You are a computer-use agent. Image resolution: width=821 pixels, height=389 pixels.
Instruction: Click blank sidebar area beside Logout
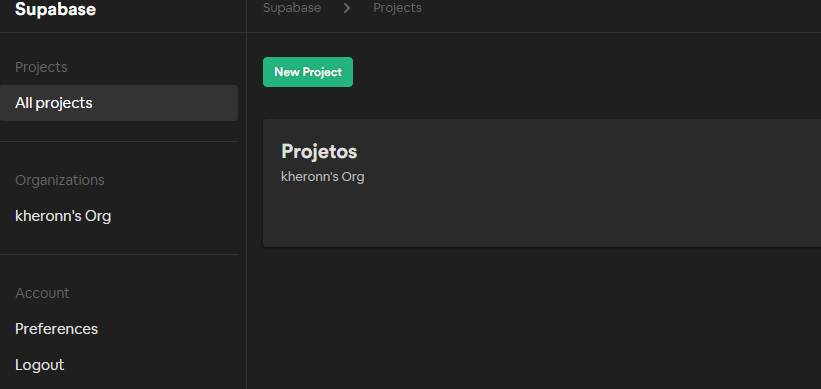[157, 365]
